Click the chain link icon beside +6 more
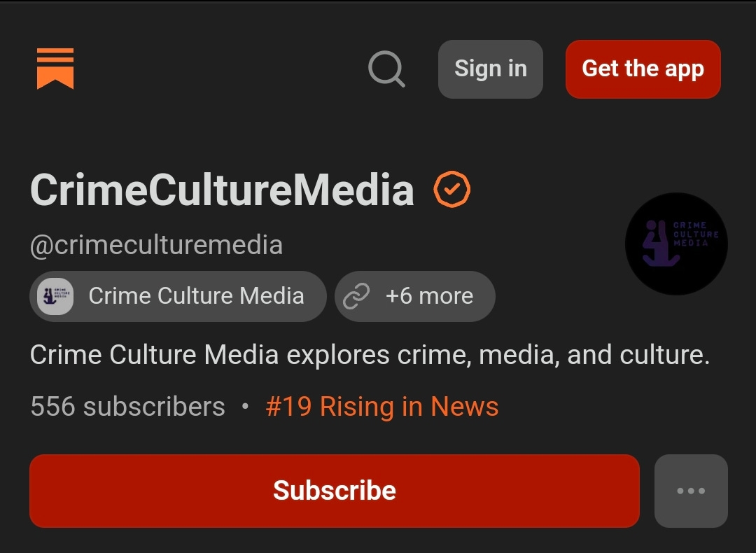Viewport: 756px width, 553px height. coord(356,296)
